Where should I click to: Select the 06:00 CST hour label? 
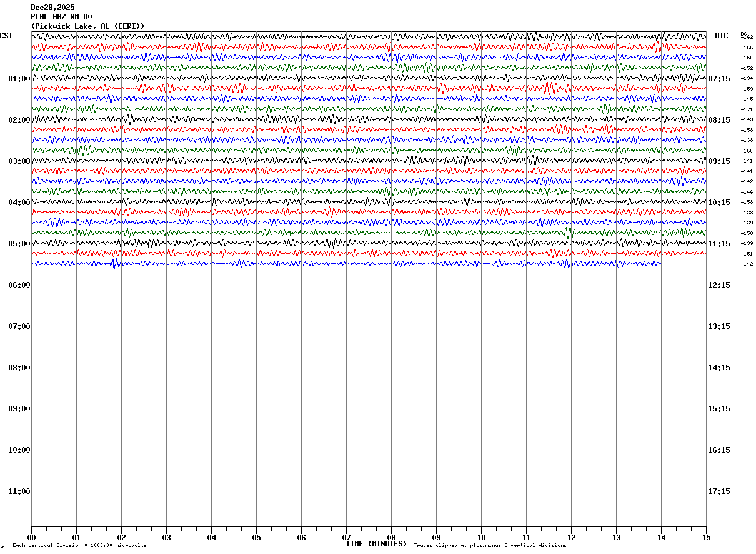click(19, 285)
